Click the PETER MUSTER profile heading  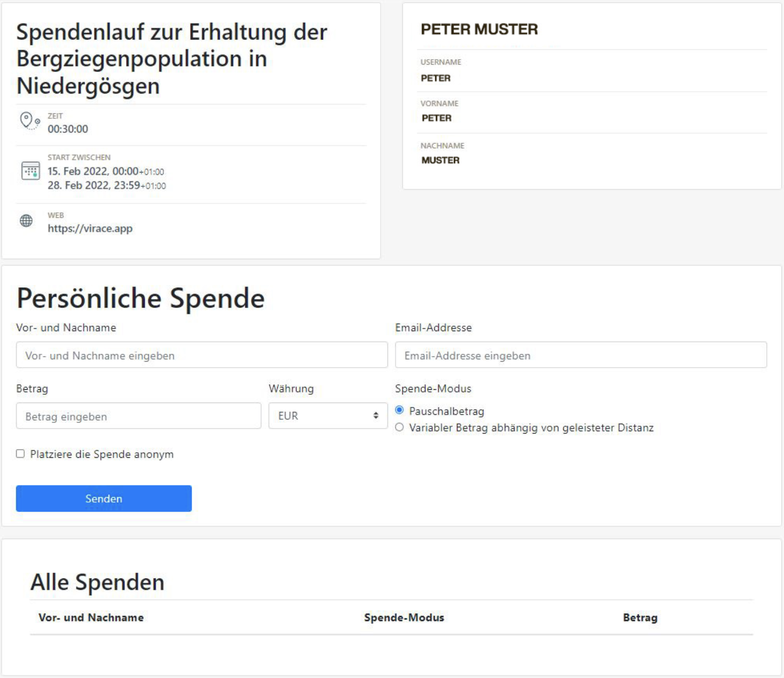pos(479,30)
